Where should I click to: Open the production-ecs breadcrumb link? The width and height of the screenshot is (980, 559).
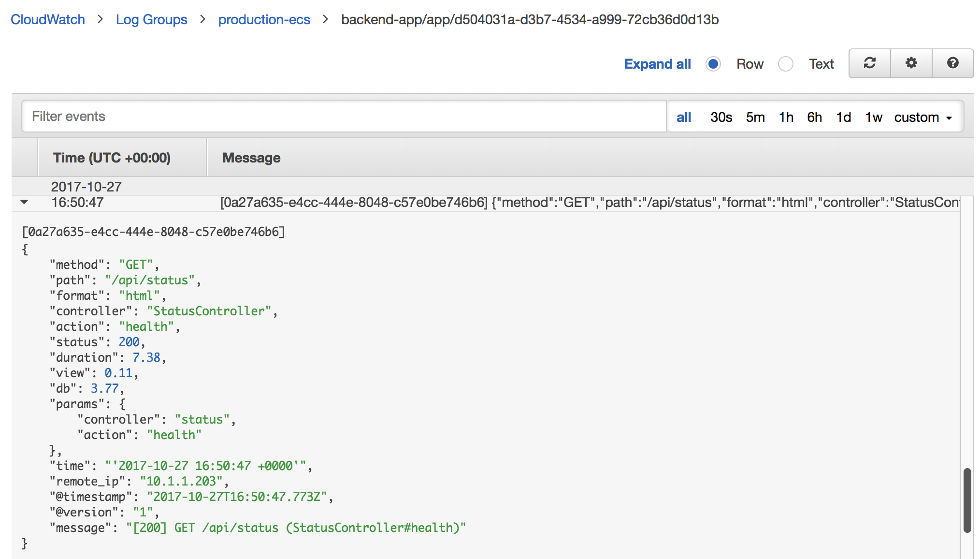[x=264, y=19]
